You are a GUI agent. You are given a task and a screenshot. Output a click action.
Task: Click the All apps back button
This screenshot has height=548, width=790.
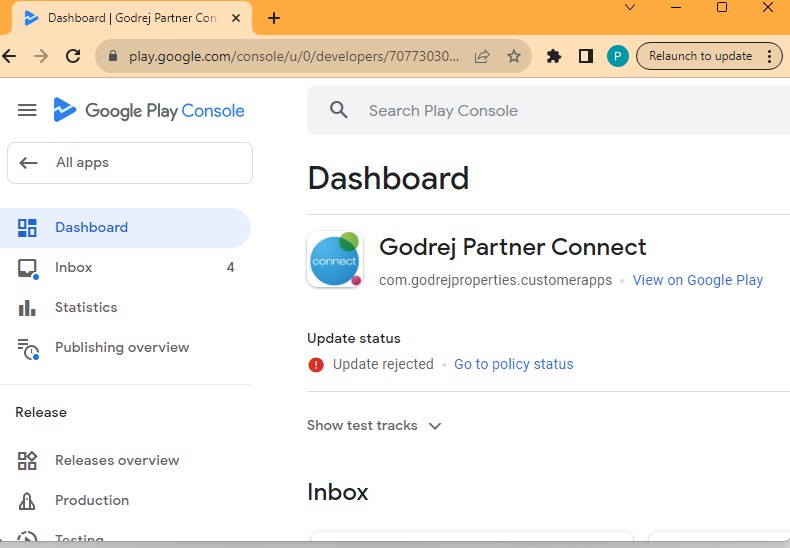pos(130,163)
